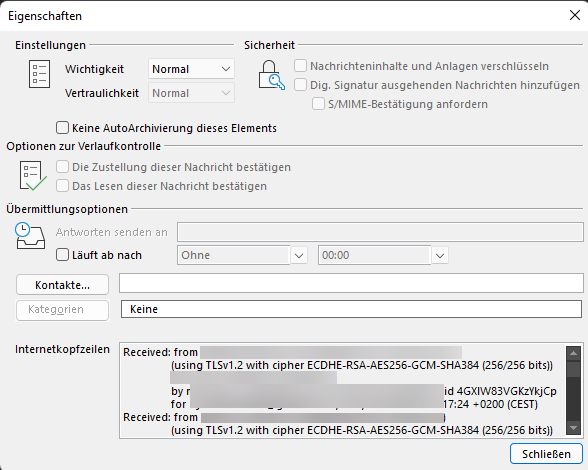588x470 pixels.
Task: Tick Dig. Signatur ausgehenden Nachrichten hinzufügen
Action: click(x=300, y=85)
